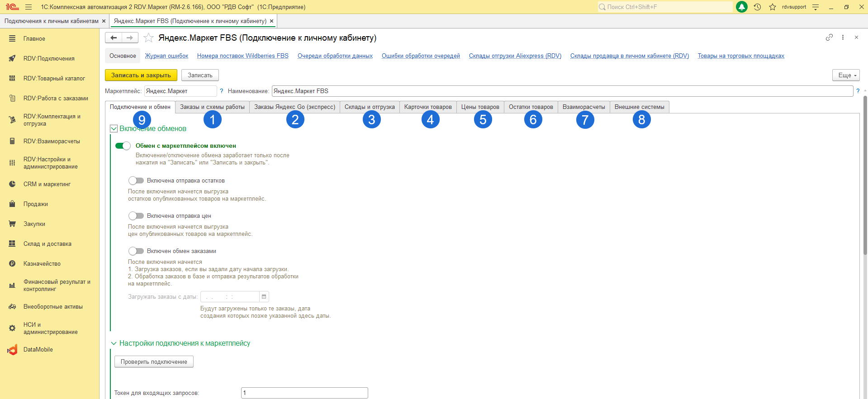868x399 pixels.
Task: Switch to Взаиморасчеты tab
Action: pyautogui.click(x=584, y=107)
